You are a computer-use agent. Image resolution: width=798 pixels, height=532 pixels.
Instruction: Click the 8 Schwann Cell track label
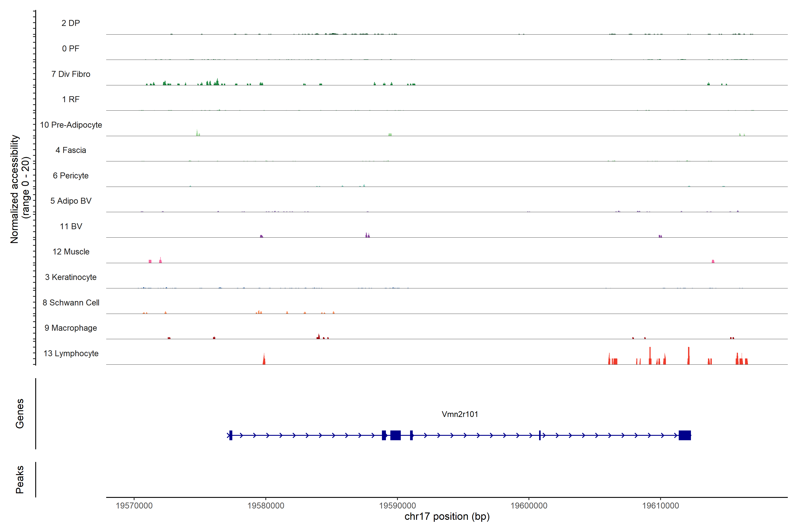click(70, 303)
